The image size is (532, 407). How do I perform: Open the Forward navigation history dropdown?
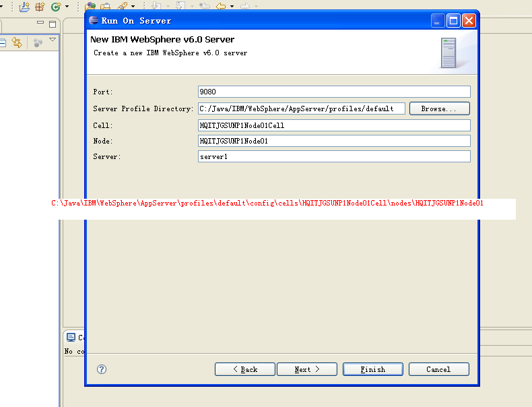click(256, 7)
